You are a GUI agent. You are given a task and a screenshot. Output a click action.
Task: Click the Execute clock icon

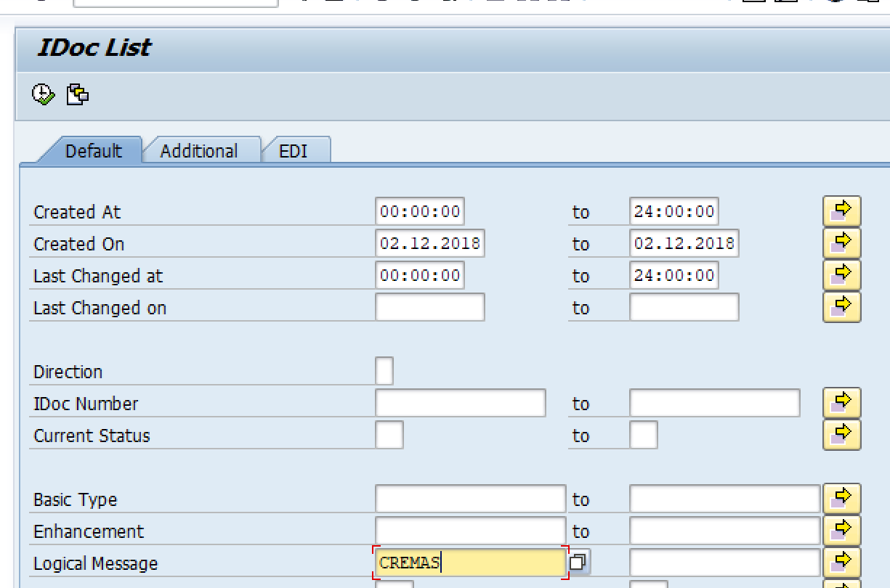point(44,94)
